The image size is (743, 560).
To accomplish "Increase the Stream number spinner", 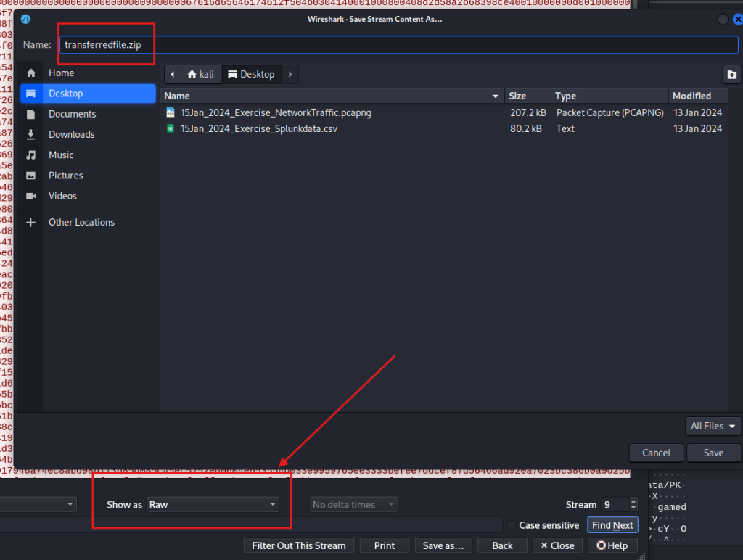I will coord(633,501).
